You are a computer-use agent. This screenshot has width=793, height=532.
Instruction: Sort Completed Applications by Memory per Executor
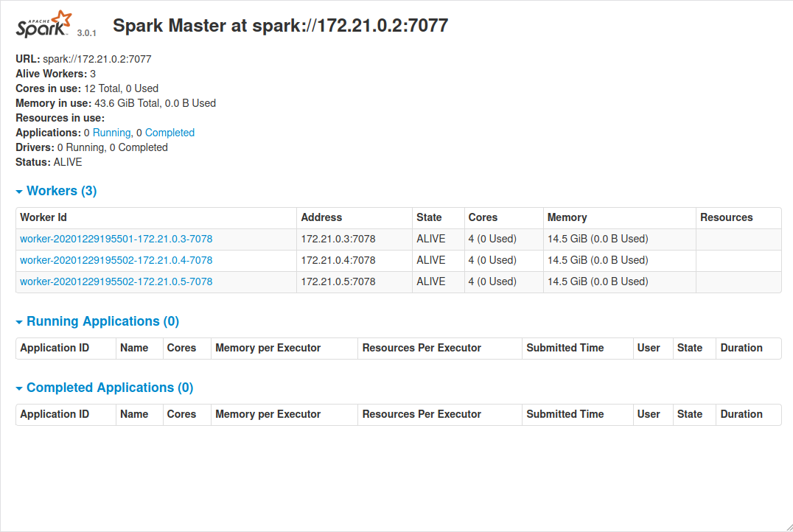(x=268, y=414)
